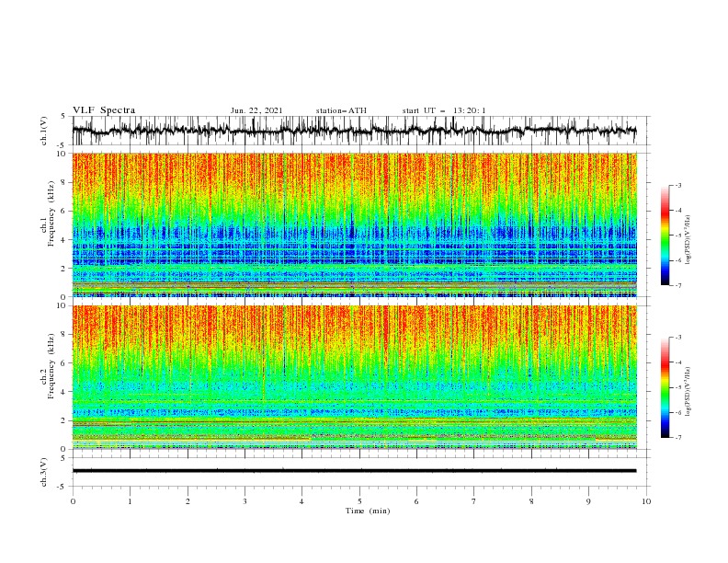728x563 pixels.
Task: Click the ch.1 voltage waveform trace
Action: point(354,131)
